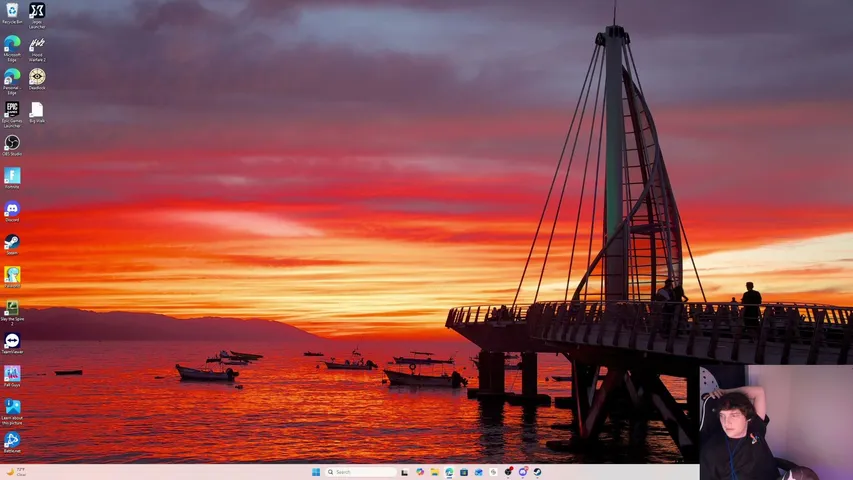The height and width of the screenshot is (480, 853).
Task: Select the Jagex Launcher desktop shortcut
Action: (37, 15)
